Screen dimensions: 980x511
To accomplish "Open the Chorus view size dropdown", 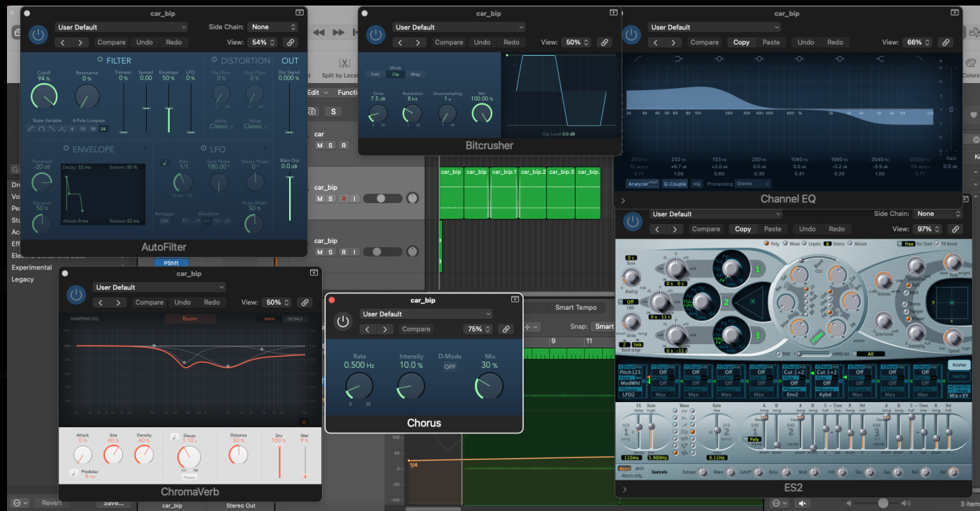I will (x=478, y=329).
